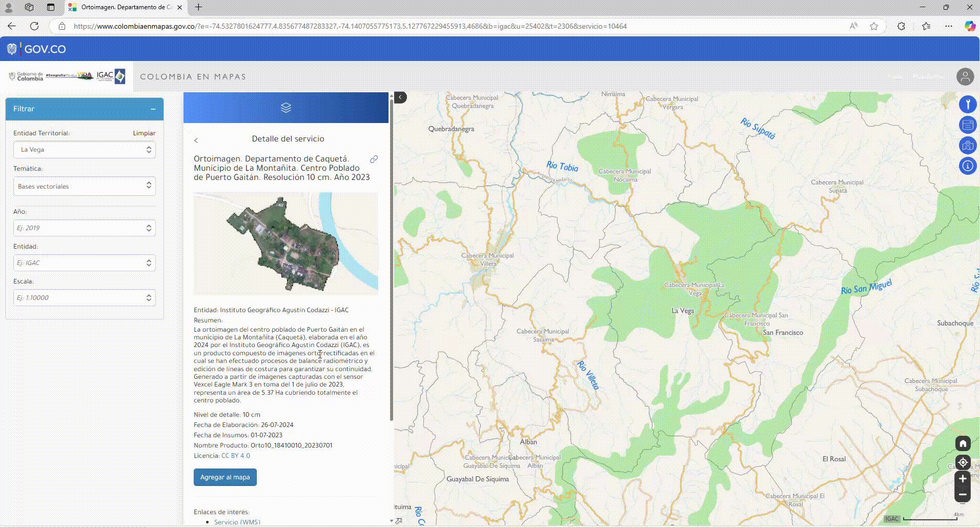
Task: Open the CC BY 4.0 license link
Action: click(236, 456)
